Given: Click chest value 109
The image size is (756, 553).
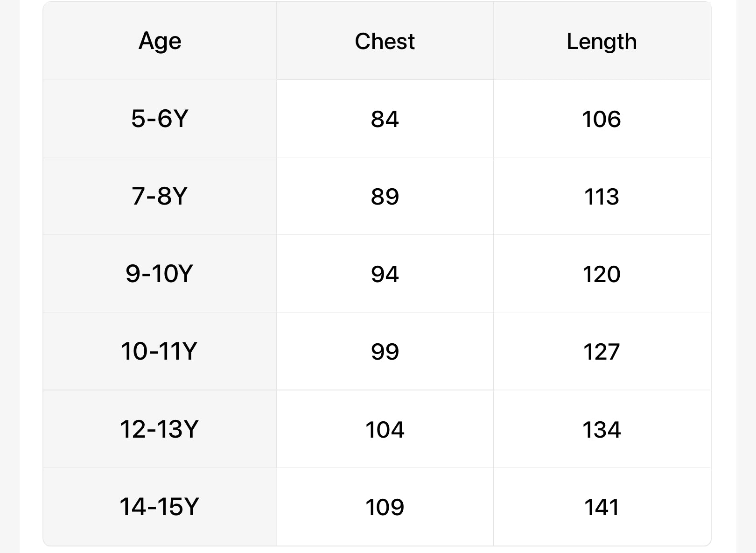Looking at the screenshot, I should coord(385,507).
